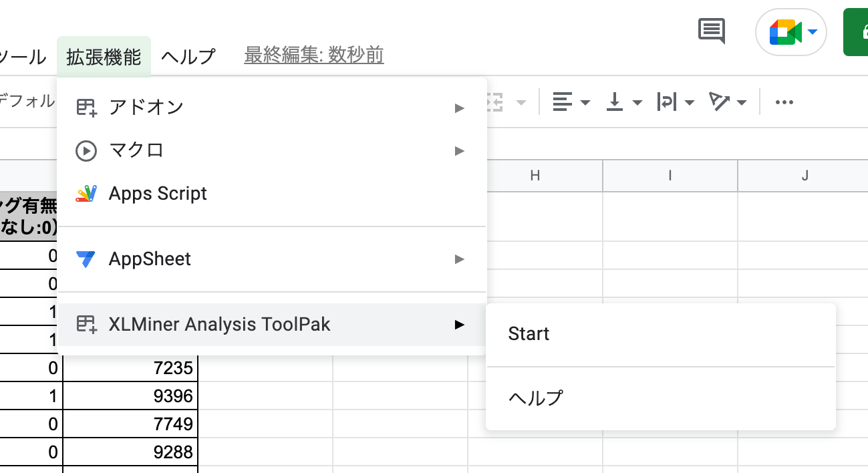This screenshot has height=473, width=868.
Task: Select column J header
Action: pos(805,176)
